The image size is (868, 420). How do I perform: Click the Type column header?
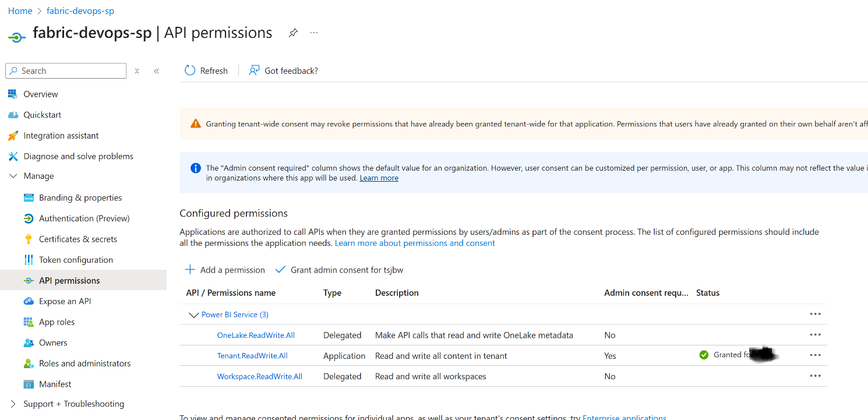tap(332, 293)
